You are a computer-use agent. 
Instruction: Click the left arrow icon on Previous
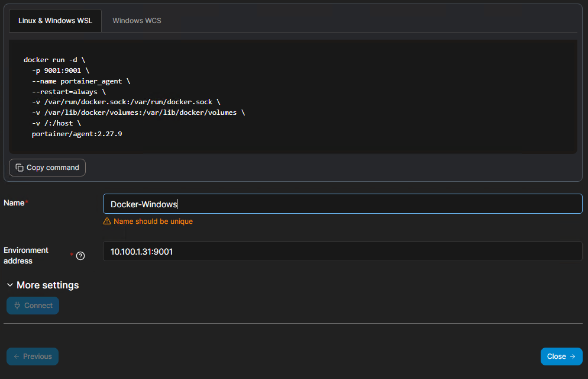(17, 356)
